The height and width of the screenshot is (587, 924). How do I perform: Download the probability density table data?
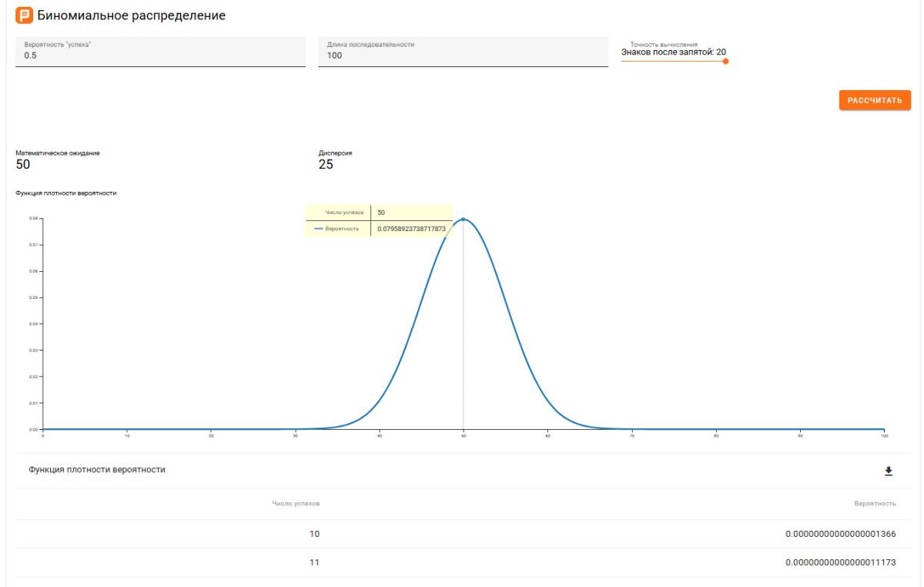(888, 471)
